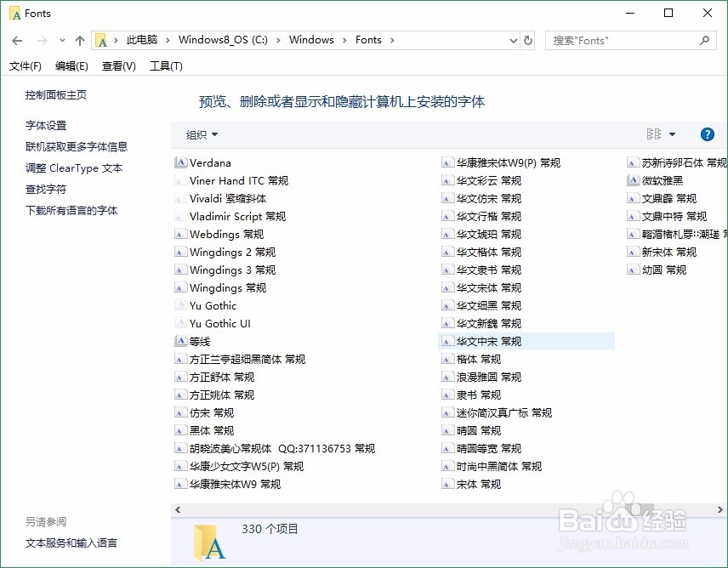Select 方正兰亭超细黑简体 常规 entry
The image size is (728, 568).
click(x=240, y=359)
